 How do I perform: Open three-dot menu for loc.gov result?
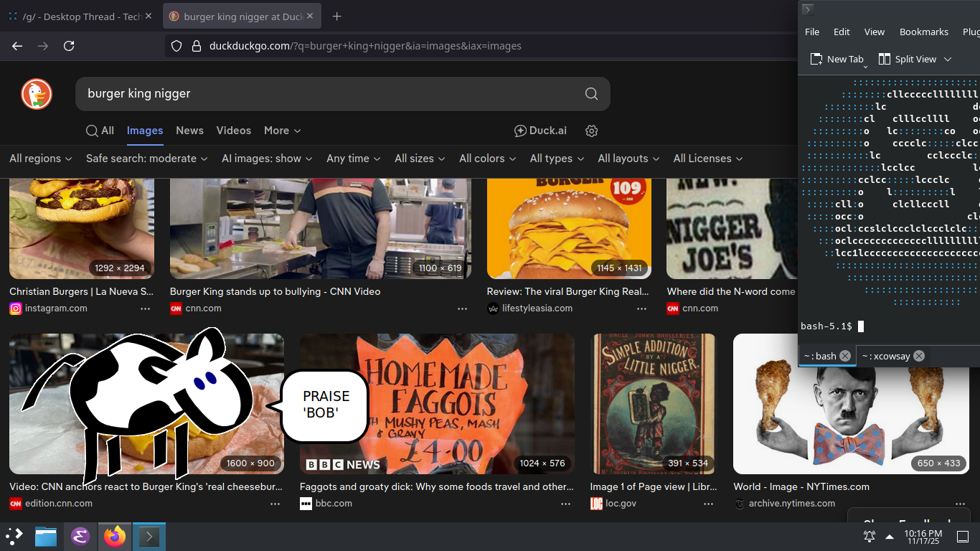tap(709, 504)
